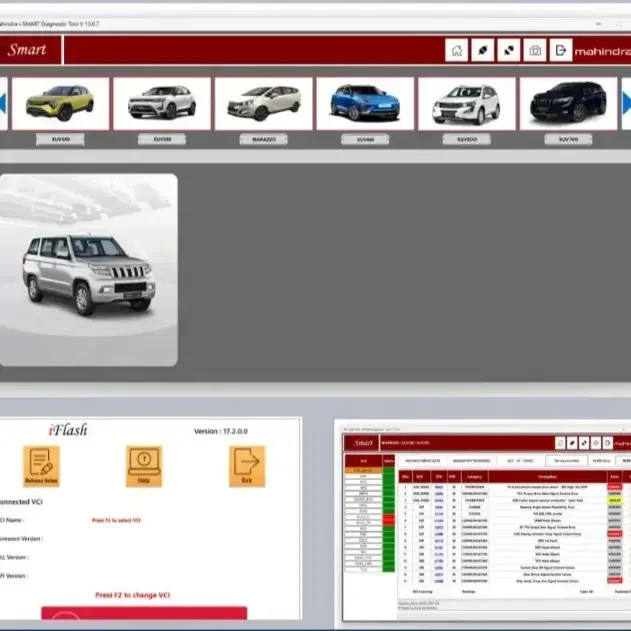
Task: Click the label button under the yellow-green SUV
Action: coord(60,139)
